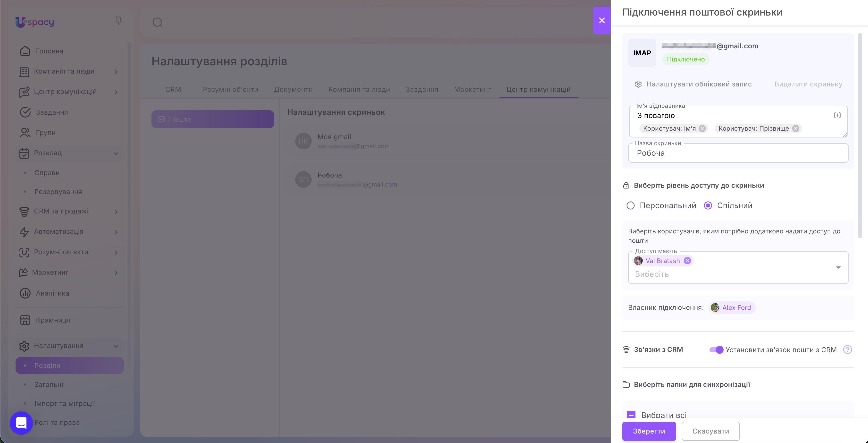Screen dimensions: 868x443
Task: Open the Доступ мають dropdown arrow
Action: click(x=838, y=268)
